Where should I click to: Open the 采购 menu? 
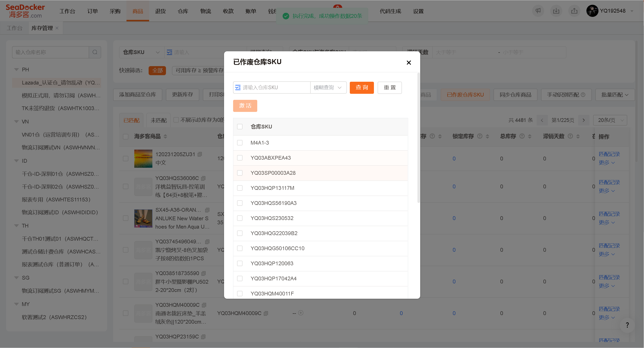pyautogui.click(x=115, y=11)
